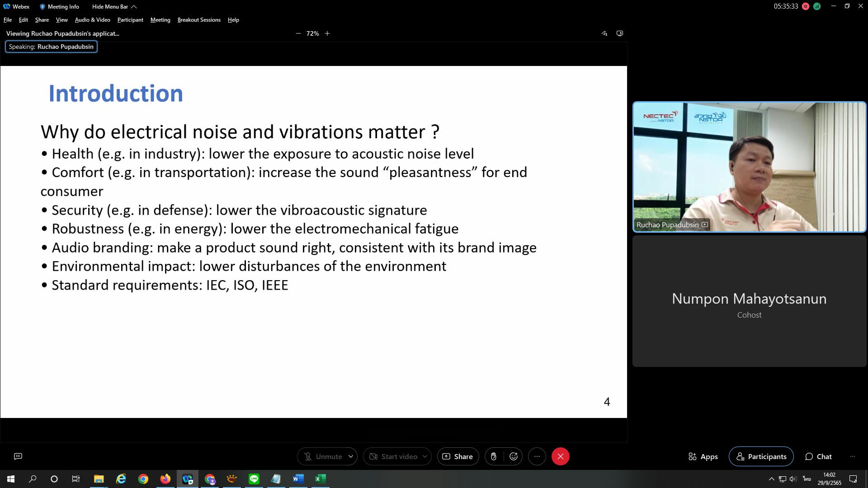Image resolution: width=868 pixels, height=488 pixels.
Task: Open Task View in the taskbar
Action: click(76, 479)
